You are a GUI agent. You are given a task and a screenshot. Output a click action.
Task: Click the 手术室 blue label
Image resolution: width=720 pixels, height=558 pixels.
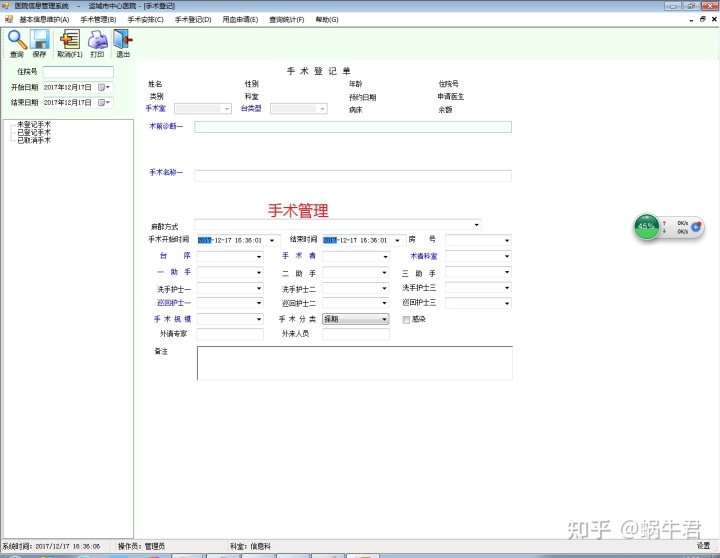(x=155, y=108)
